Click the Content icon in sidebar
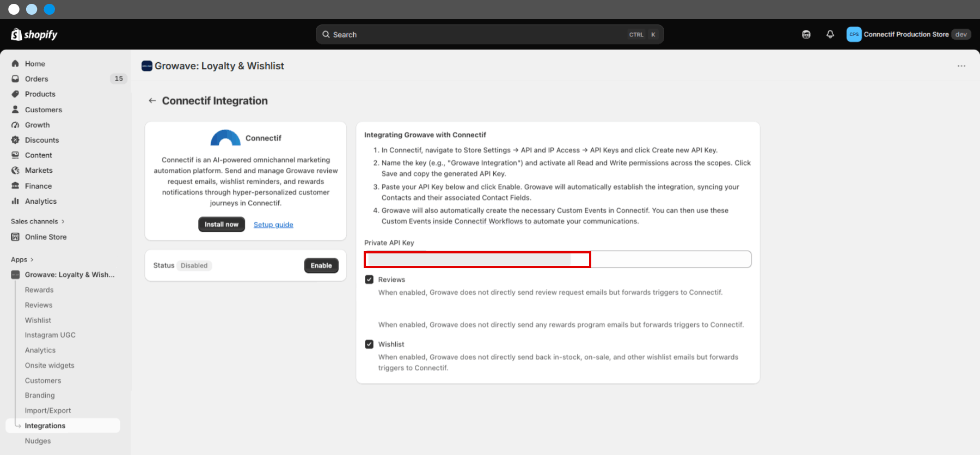The height and width of the screenshot is (455, 980). [15, 155]
